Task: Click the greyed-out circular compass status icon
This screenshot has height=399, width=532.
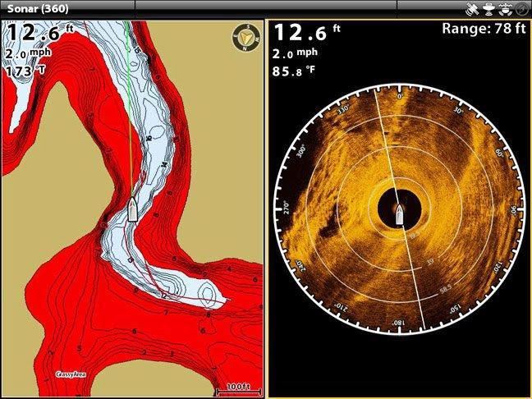Action: pos(520,8)
